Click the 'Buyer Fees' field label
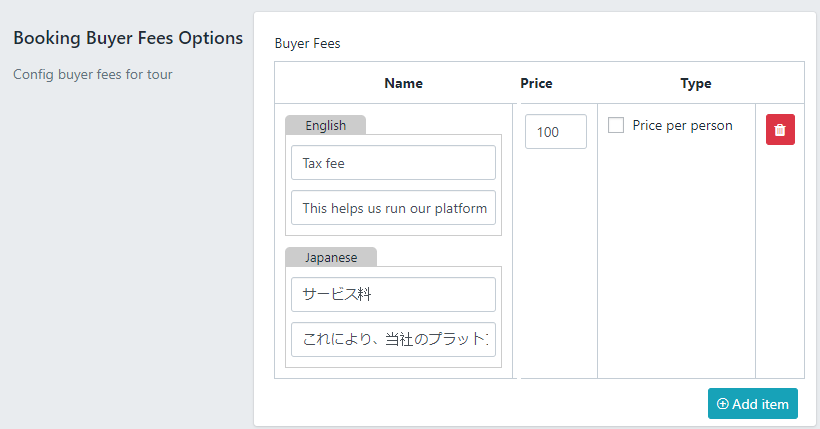Viewport: 820px width, 429px height. coord(307,44)
